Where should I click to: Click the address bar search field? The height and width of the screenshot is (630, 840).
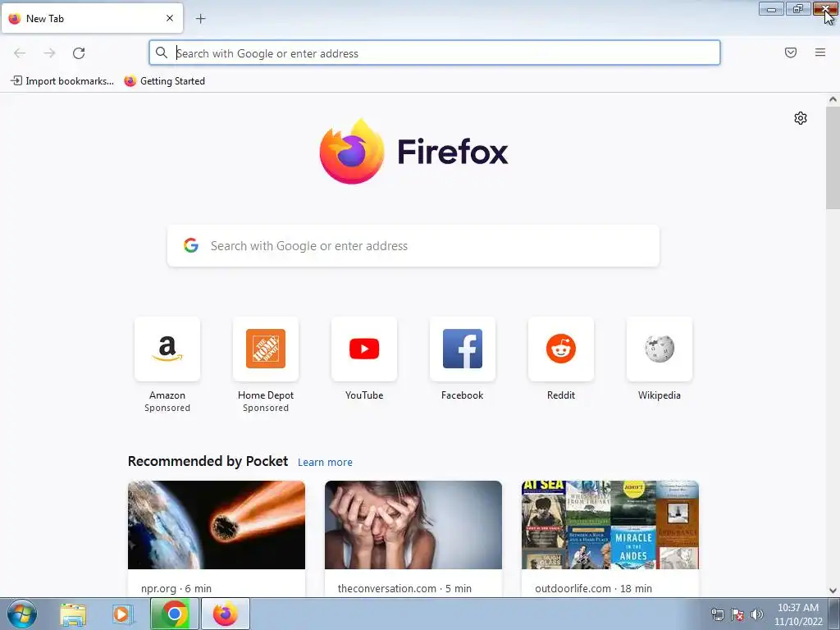click(435, 53)
